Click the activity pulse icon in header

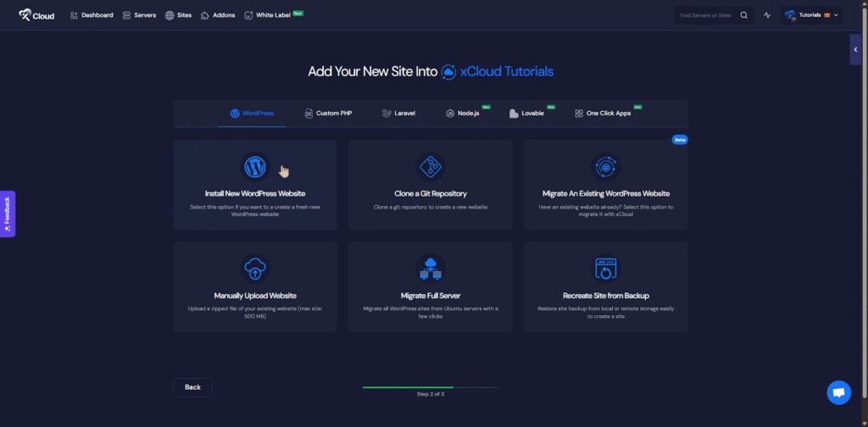click(x=767, y=15)
